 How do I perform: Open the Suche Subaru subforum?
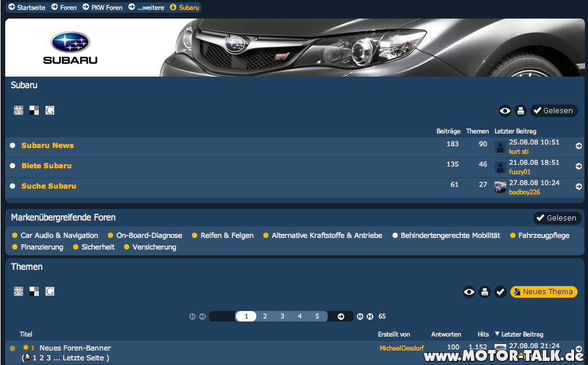pyautogui.click(x=49, y=186)
